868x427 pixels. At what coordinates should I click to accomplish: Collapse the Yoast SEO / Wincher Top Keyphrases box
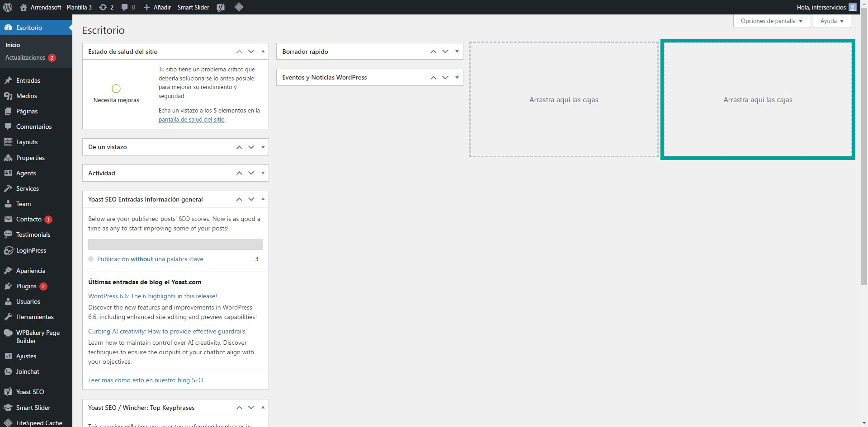[263, 408]
